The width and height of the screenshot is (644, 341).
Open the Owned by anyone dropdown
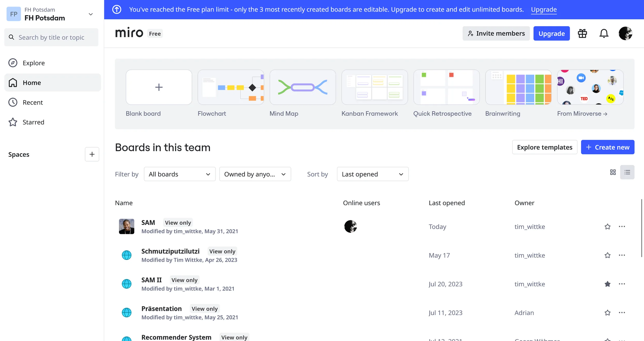(x=255, y=174)
